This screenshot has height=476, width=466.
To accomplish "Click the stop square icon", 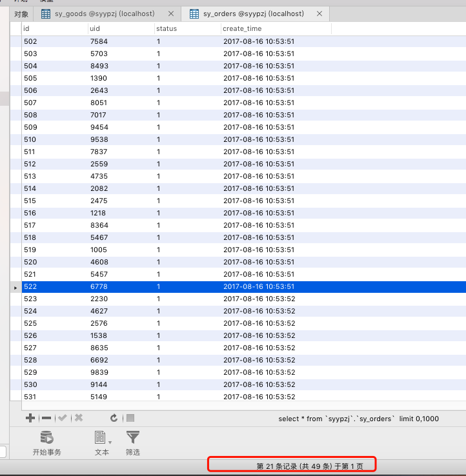I will tap(130, 418).
